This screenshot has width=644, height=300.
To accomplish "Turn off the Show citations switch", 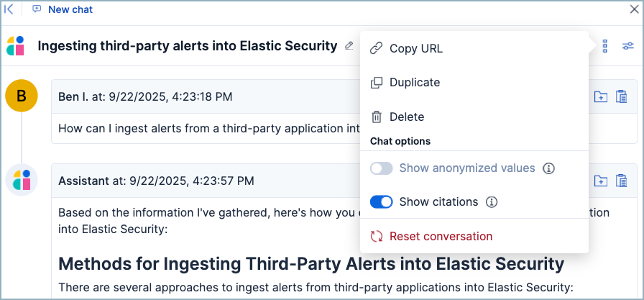I will click(382, 202).
